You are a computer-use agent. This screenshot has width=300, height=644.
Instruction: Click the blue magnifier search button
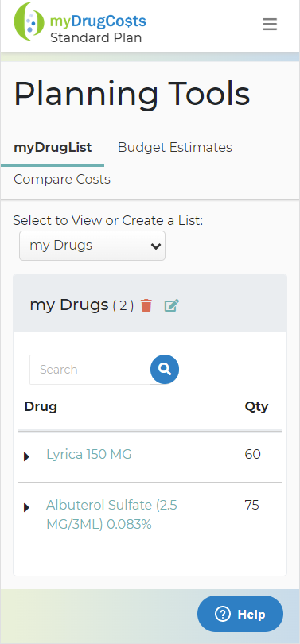tap(165, 369)
